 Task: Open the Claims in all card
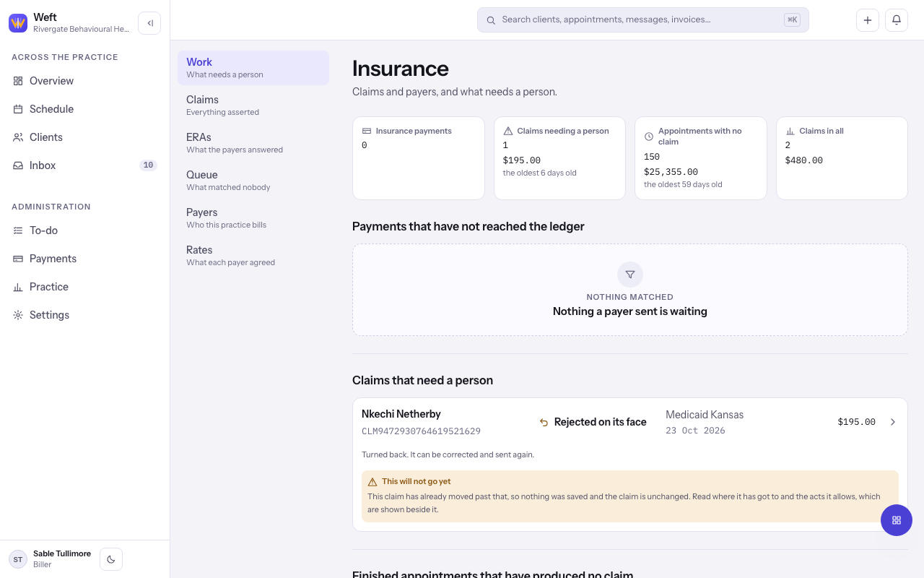tap(842, 158)
